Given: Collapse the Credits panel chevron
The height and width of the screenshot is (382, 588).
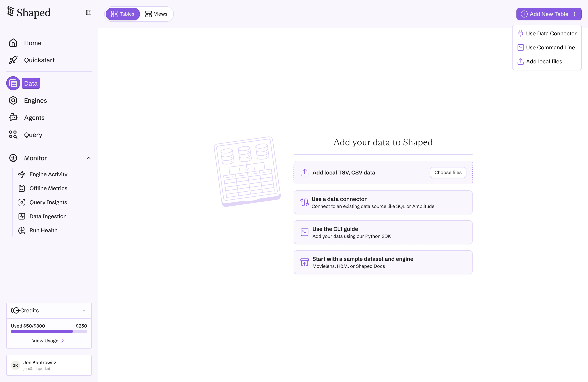Looking at the screenshot, I should 84,310.
